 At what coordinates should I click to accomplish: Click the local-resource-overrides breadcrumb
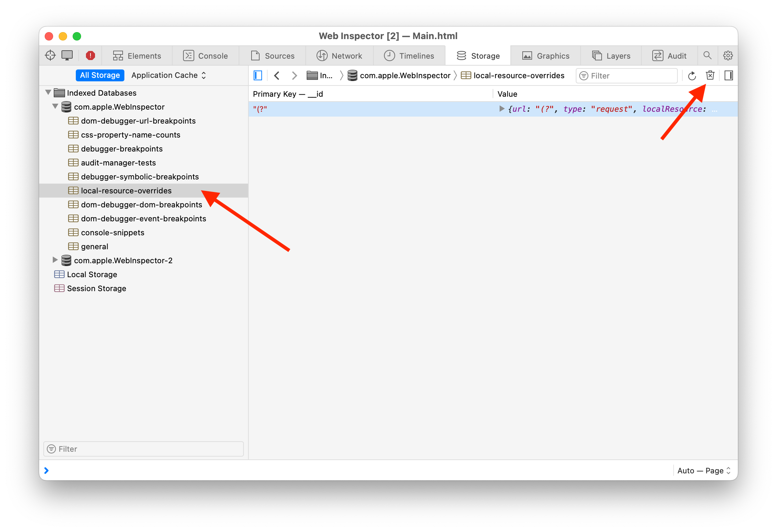click(513, 75)
